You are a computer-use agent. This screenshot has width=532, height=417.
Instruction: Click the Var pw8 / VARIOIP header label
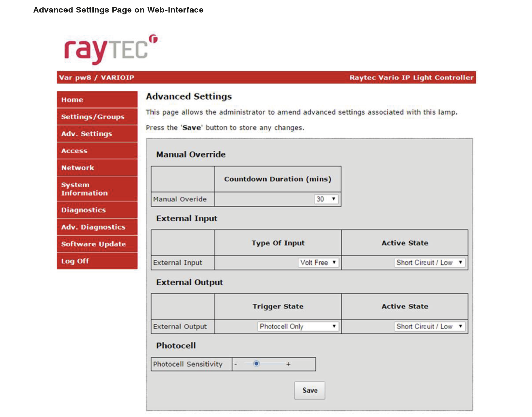coord(96,77)
